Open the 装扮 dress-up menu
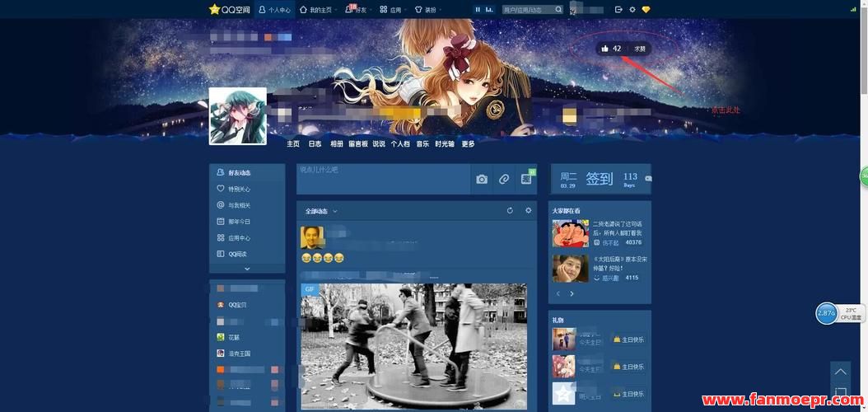The height and width of the screenshot is (412, 868). tap(427, 9)
